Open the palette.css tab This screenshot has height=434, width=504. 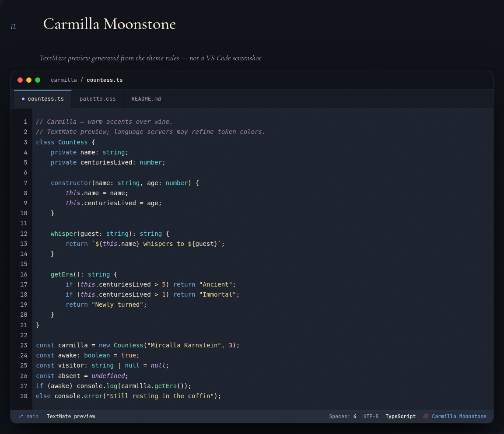98,99
